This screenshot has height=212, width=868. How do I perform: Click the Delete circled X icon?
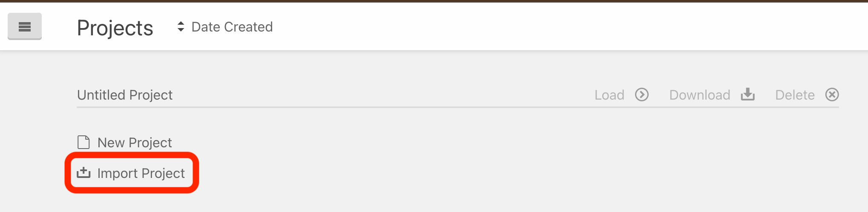click(832, 95)
